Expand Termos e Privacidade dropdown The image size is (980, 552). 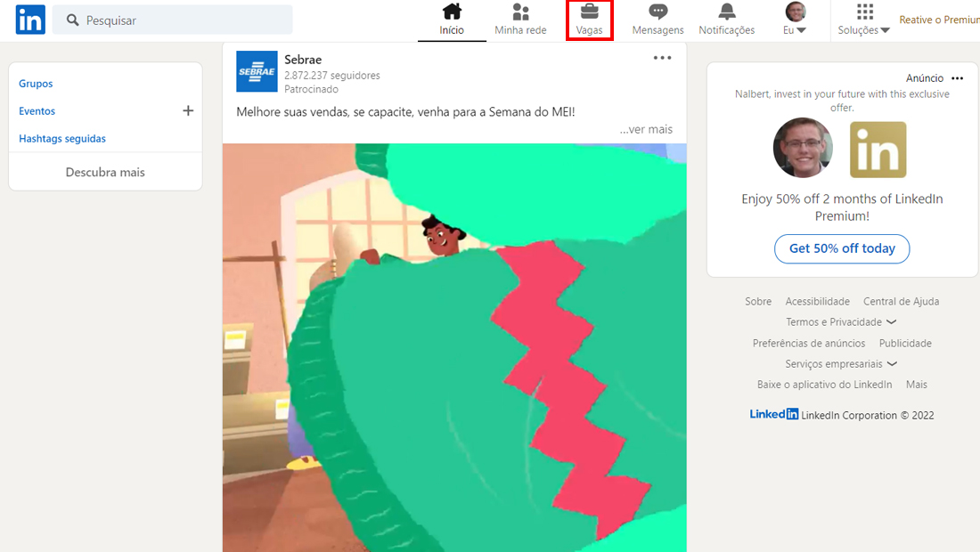click(841, 322)
